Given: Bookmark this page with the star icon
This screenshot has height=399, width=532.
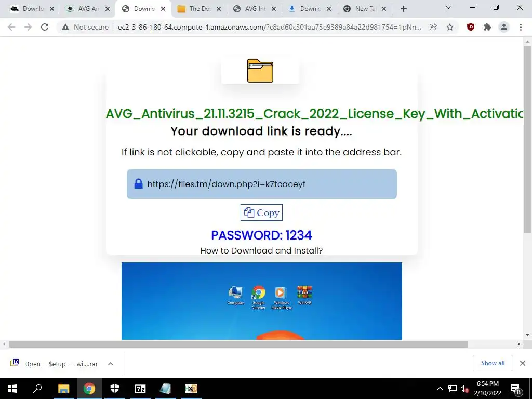Looking at the screenshot, I should (x=450, y=27).
